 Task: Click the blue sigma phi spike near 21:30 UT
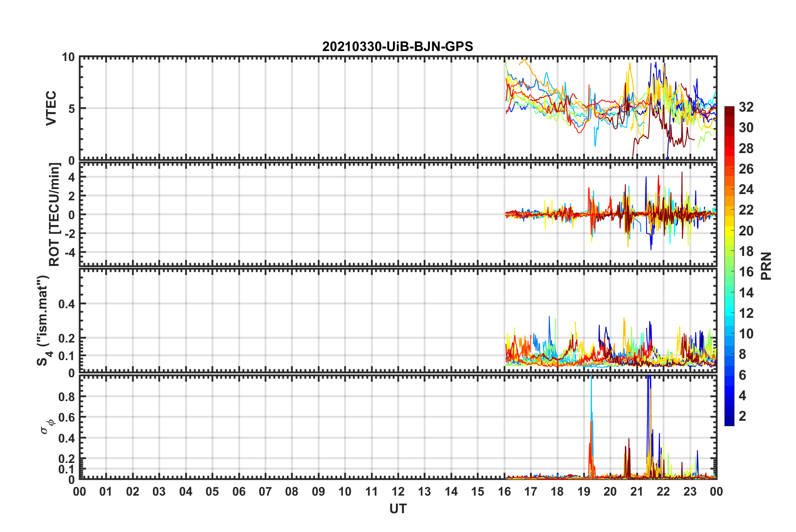[x=648, y=427]
